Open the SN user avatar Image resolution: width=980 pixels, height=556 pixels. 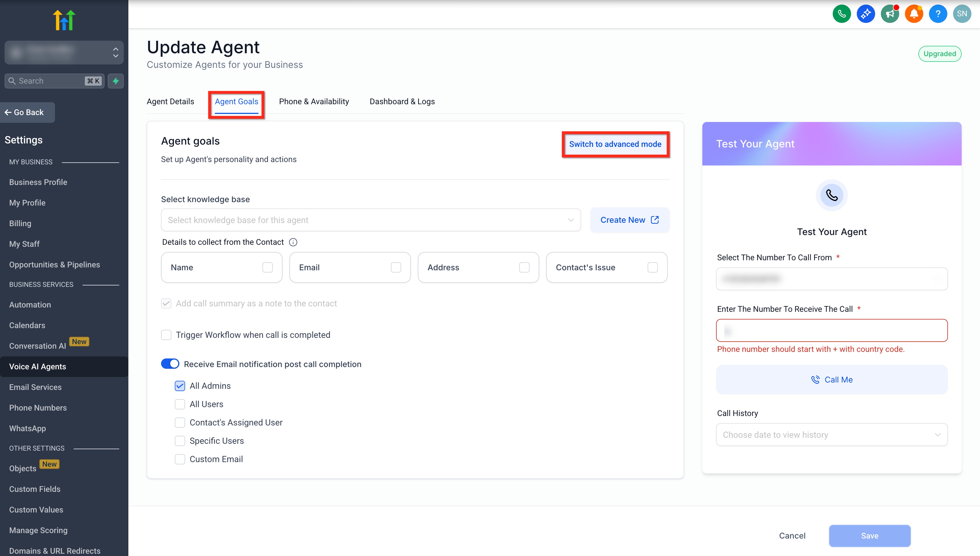pos(962,14)
